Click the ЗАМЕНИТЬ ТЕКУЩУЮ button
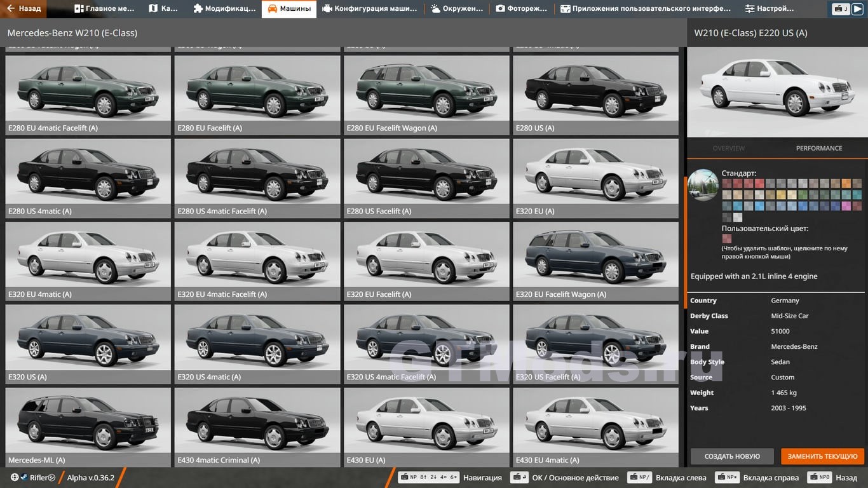 click(823, 456)
